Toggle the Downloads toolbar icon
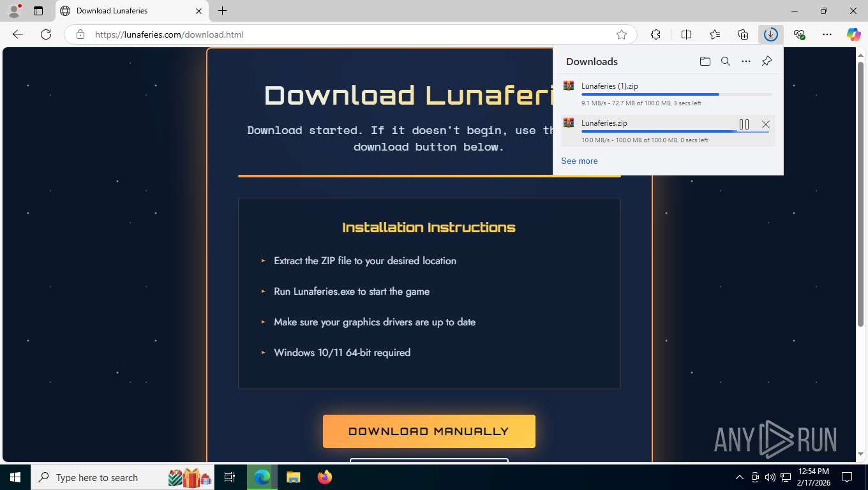The width and height of the screenshot is (868, 490). click(771, 34)
